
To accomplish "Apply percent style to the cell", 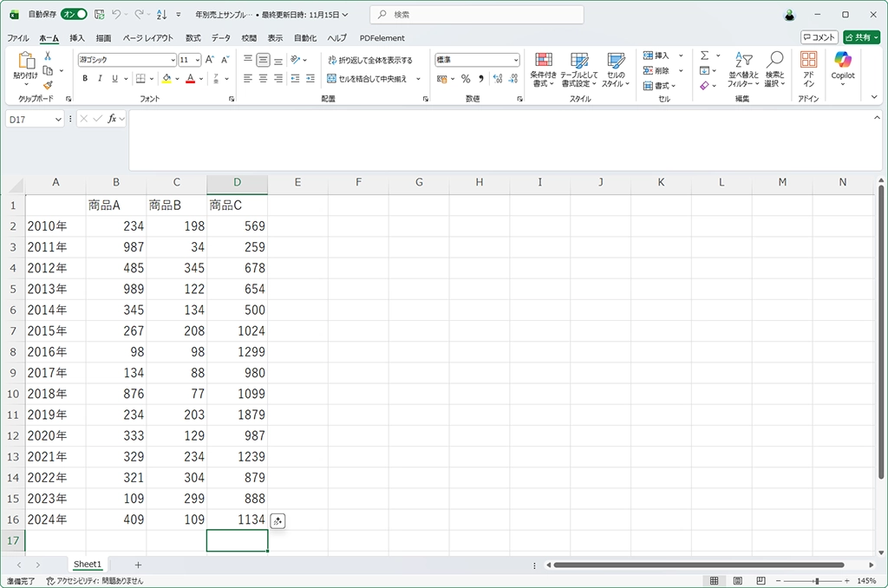I will [466, 79].
